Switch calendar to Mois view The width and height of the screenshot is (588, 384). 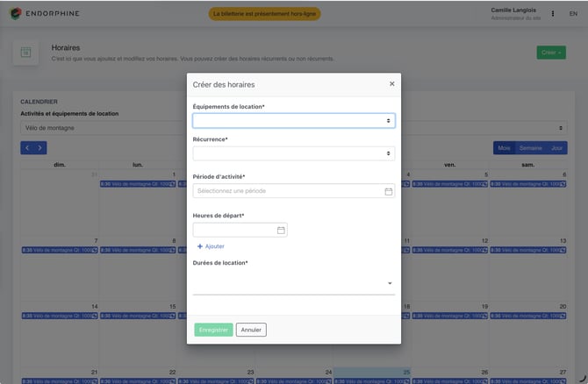pyautogui.click(x=504, y=148)
